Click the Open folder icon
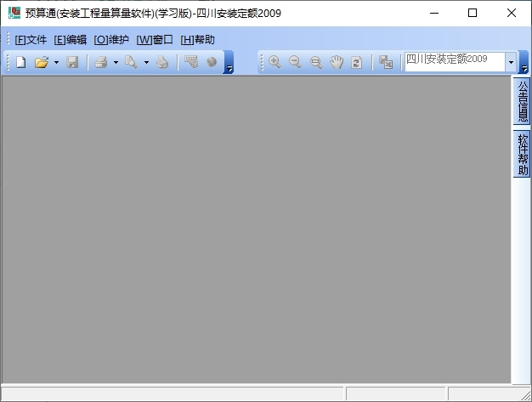 [x=41, y=62]
